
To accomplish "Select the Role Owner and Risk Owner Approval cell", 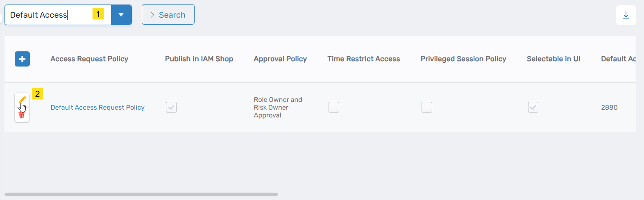I will pyautogui.click(x=278, y=107).
